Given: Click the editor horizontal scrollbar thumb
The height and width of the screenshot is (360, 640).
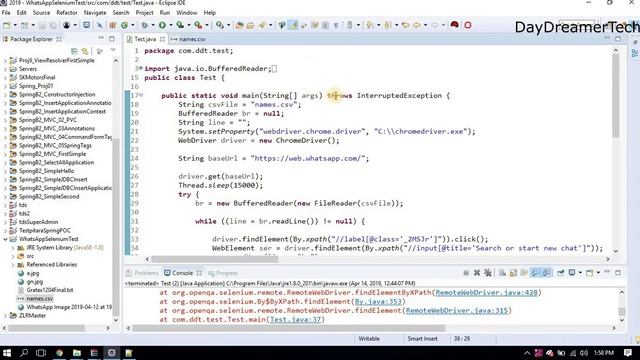Looking at the screenshot, I should pyautogui.click(x=214, y=259).
